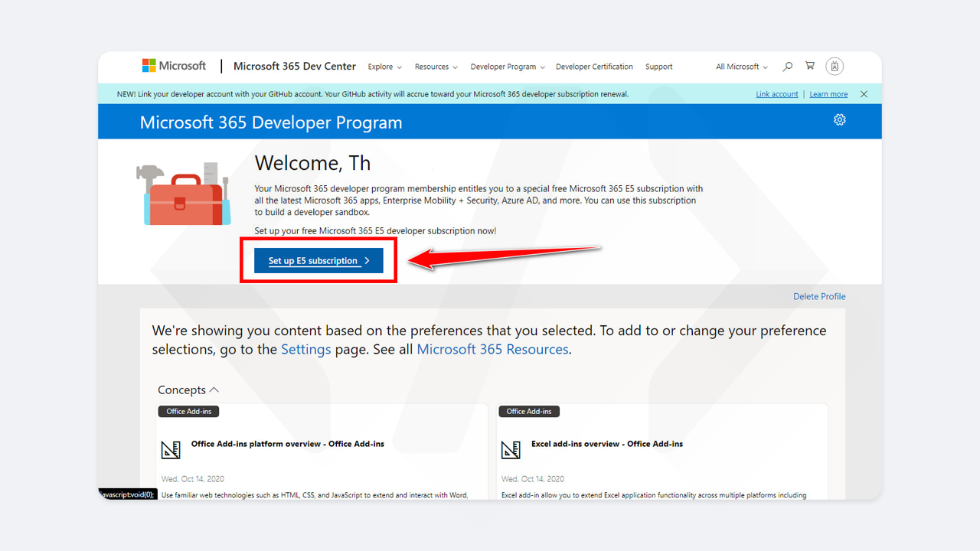Open Microsoft 365 Dev Center home
This screenshot has height=551, width=980.
295,66
